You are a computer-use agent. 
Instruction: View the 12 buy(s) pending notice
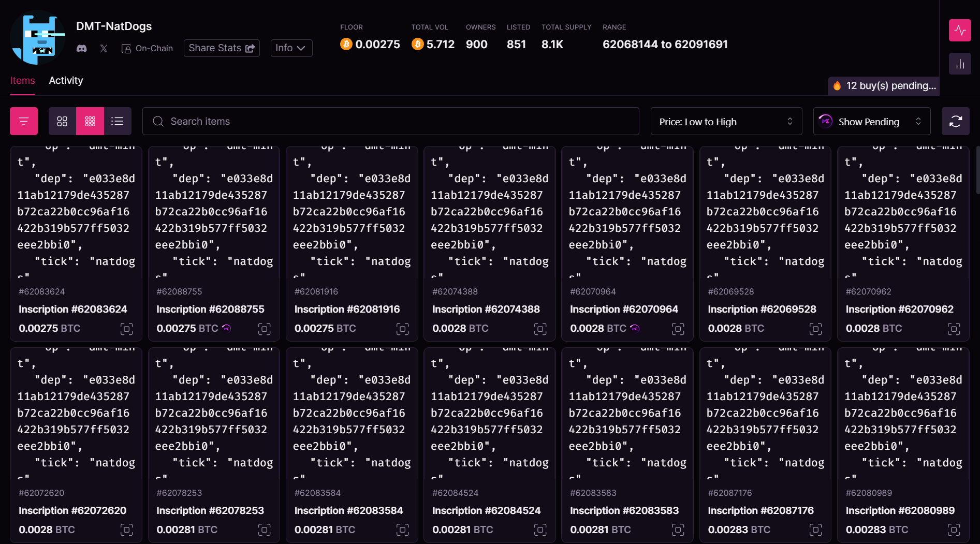[884, 86]
